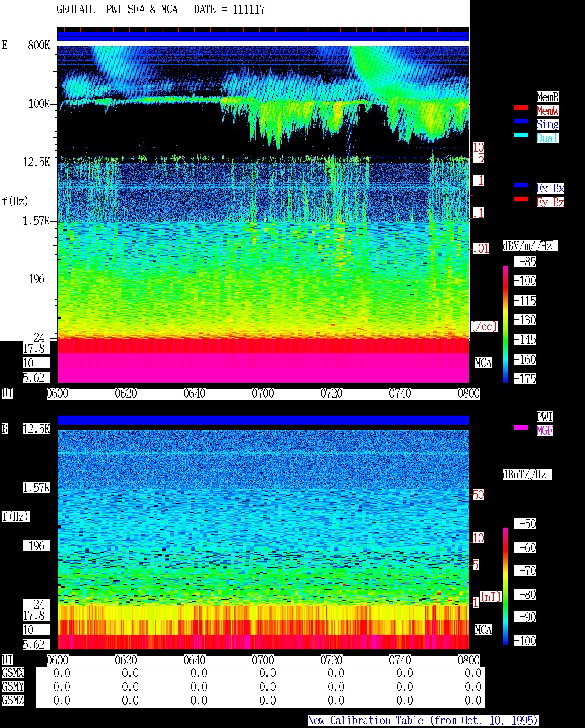Click the magenta MGF legend swatch

click(521, 427)
